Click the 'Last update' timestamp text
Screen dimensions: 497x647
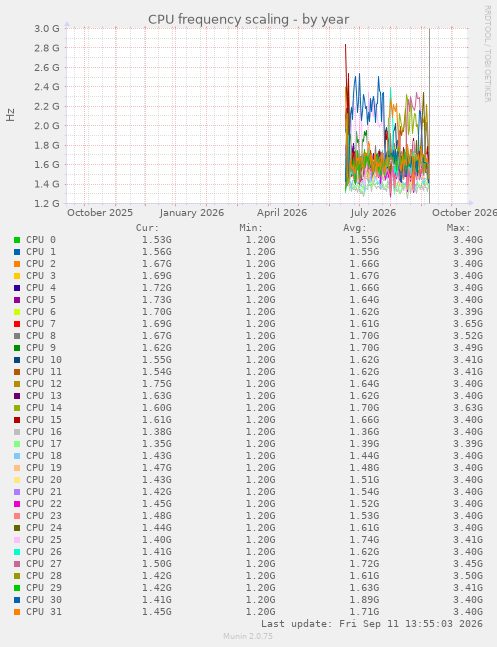372,624
